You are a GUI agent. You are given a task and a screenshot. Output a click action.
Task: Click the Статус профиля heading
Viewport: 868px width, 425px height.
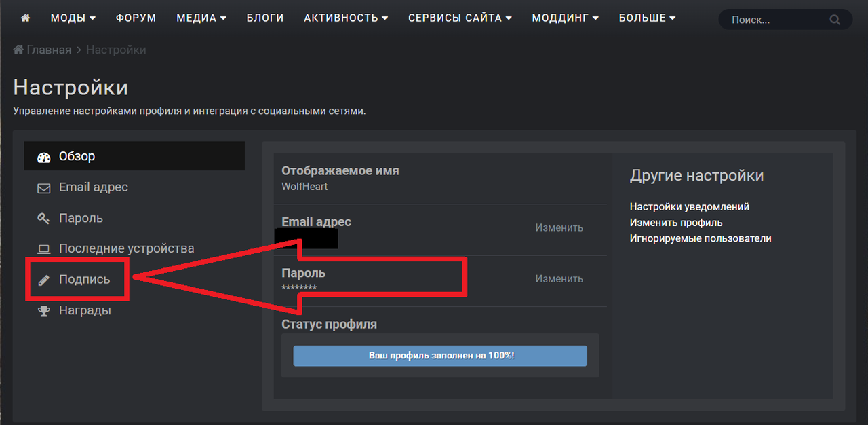(x=329, y=325)
